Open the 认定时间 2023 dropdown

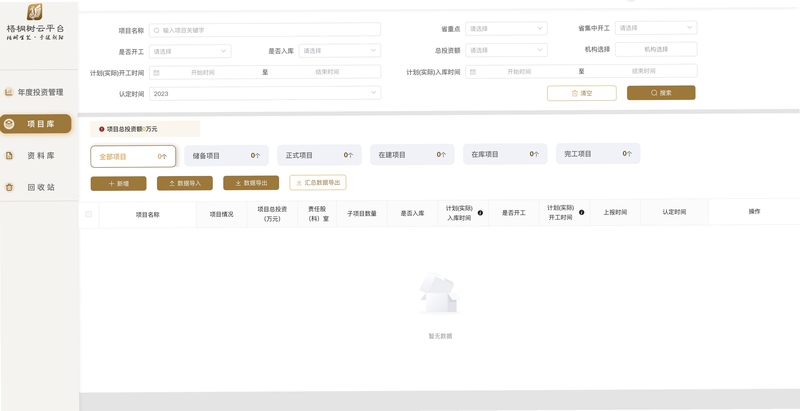click(x=265, y=93)
